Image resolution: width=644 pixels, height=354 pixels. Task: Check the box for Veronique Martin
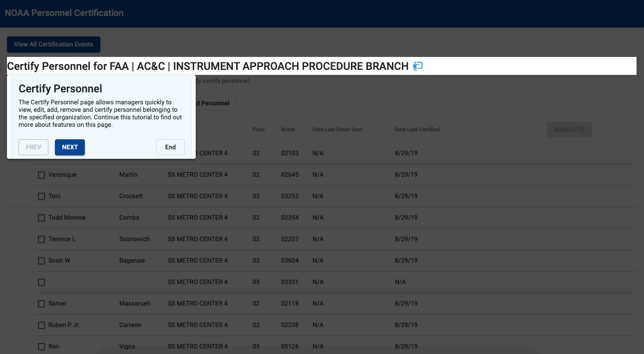coord(41,175)
